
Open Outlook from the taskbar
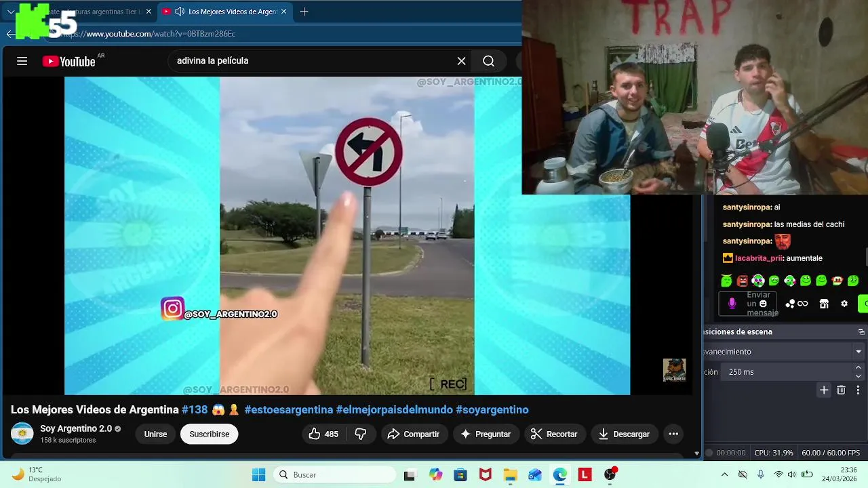[535, 474]
